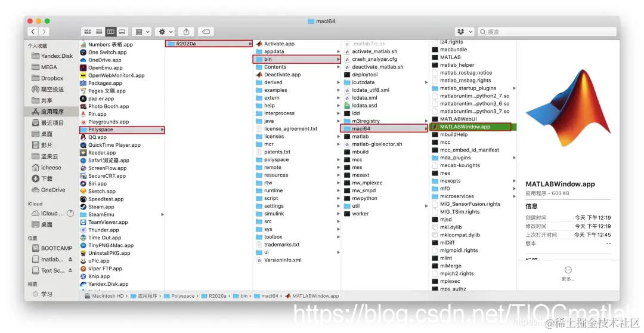Viewport: 644px width, 333px height.
Task: Click the Edit Tags toolbar button
Action: tap(206, 32)
